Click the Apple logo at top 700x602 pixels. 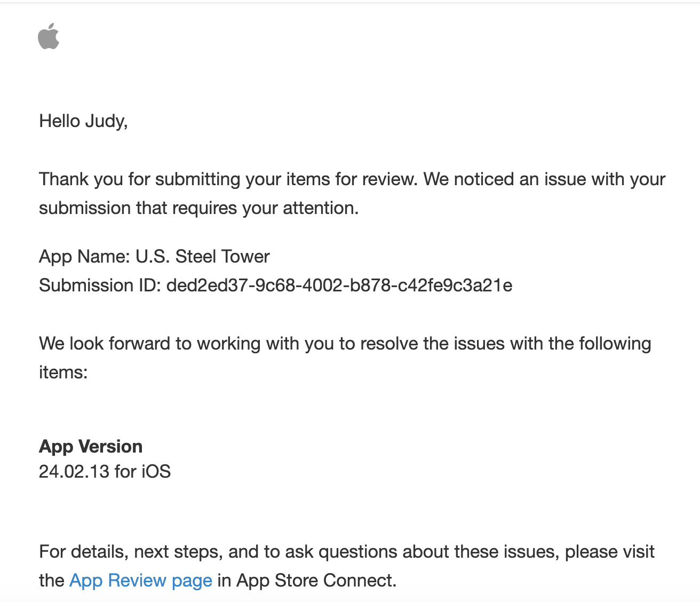click(x=49, y=36)
